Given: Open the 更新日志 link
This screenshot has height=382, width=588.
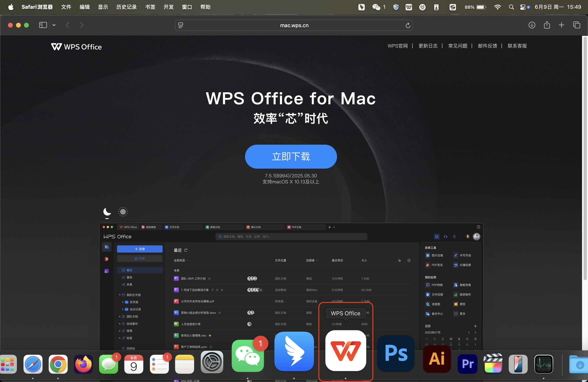Looking at the screenshot, I should (428, 46).
